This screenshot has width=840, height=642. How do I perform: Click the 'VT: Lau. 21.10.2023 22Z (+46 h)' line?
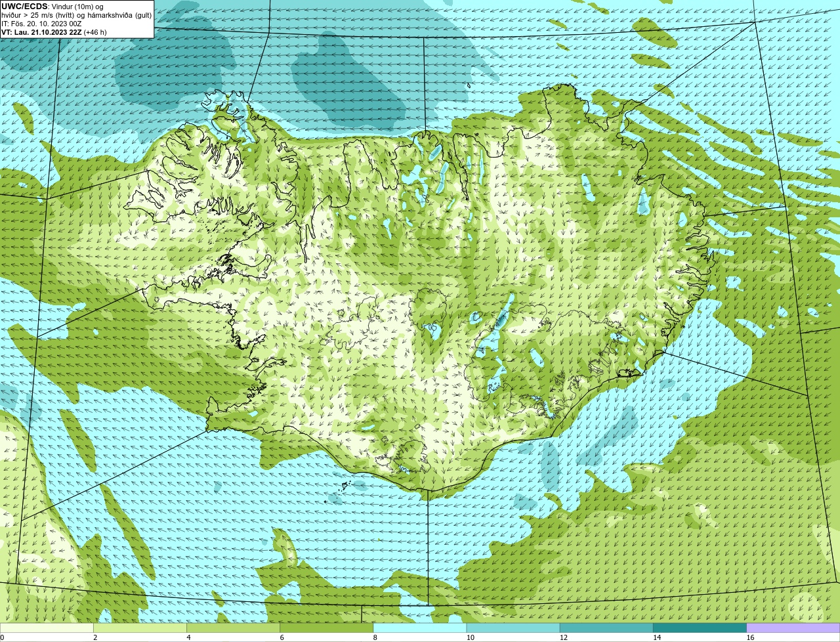coord(54,32)
